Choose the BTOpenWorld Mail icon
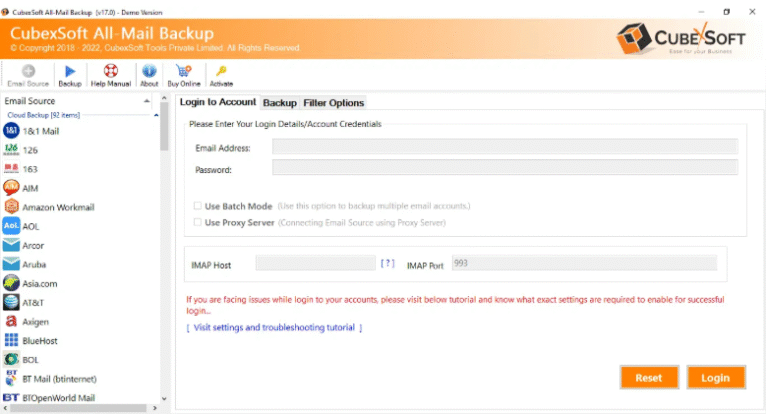768x414 pixels. click(x=11, y=397)
